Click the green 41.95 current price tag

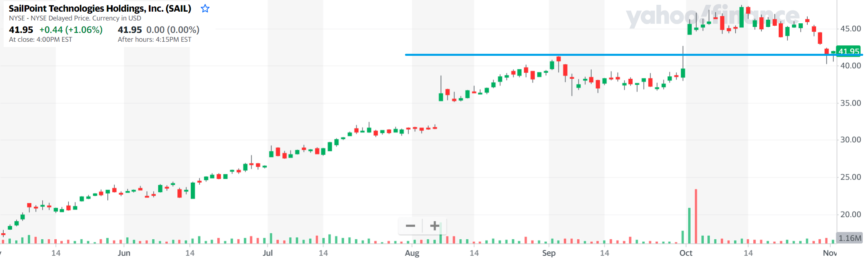click(848, 51)
